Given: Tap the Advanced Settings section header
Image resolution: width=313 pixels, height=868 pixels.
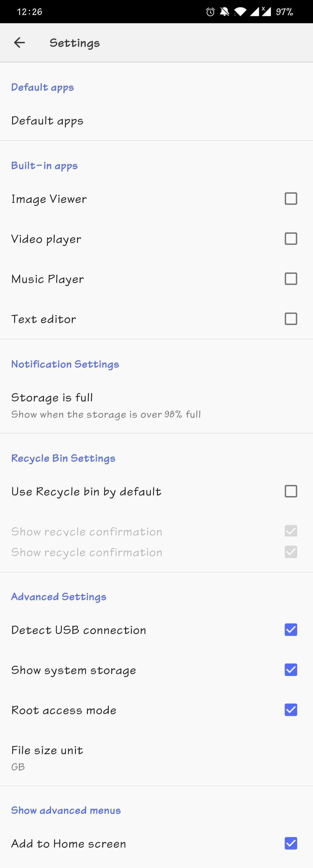Looking at the screenshot, I should click(59, 597).
